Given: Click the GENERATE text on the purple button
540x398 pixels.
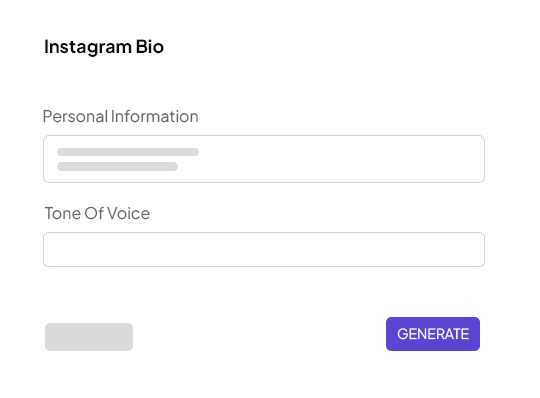Looking at the screenshot, I should click(x=433, y=334).
